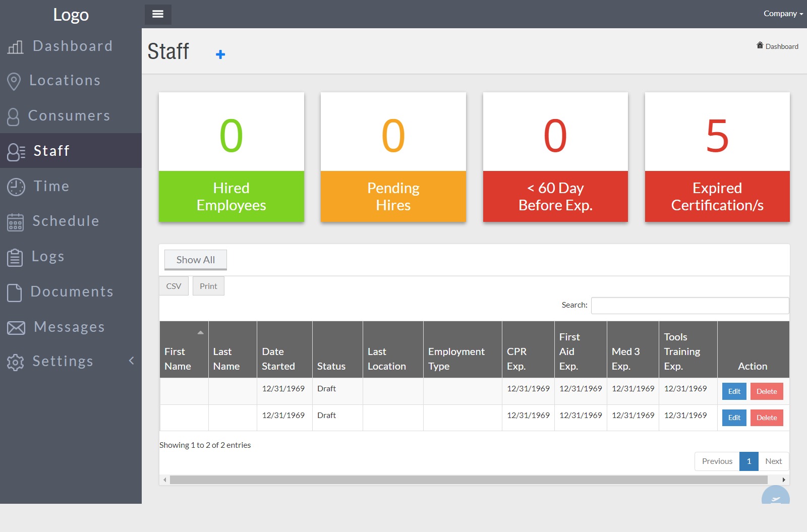Viewport: 807px width, 532px height.
Task: Expand the Settings submenu chevron
Action: (132, 361)
